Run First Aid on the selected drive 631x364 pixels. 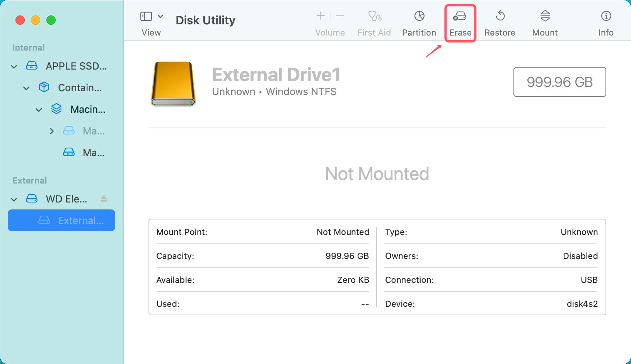[374, 21]
